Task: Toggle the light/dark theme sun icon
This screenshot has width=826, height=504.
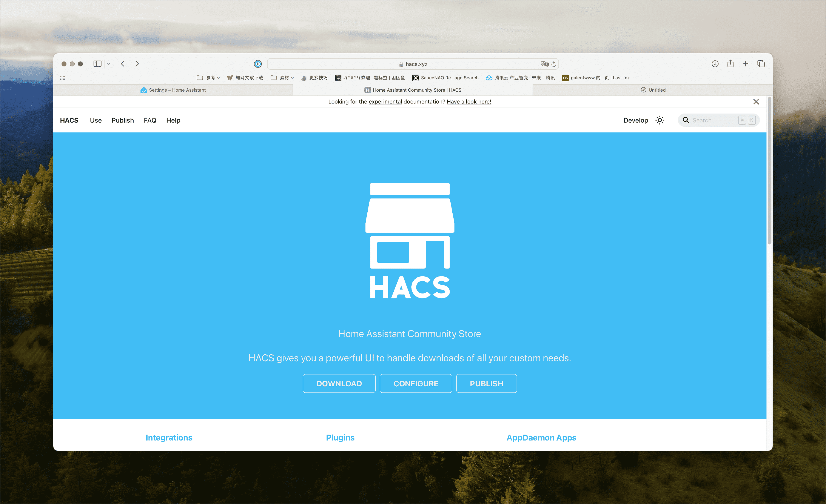Action: 659,120
